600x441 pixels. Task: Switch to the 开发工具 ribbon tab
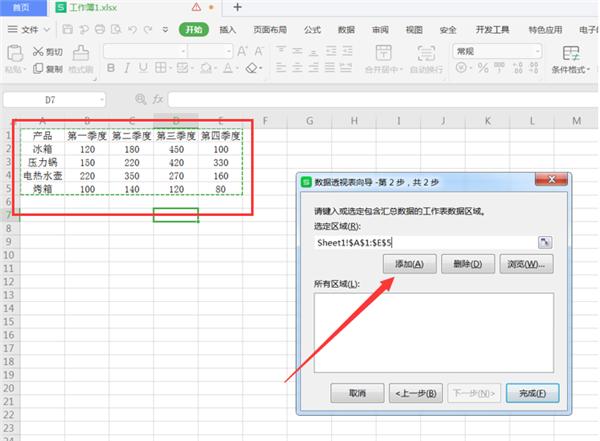(x=492, y=29)
